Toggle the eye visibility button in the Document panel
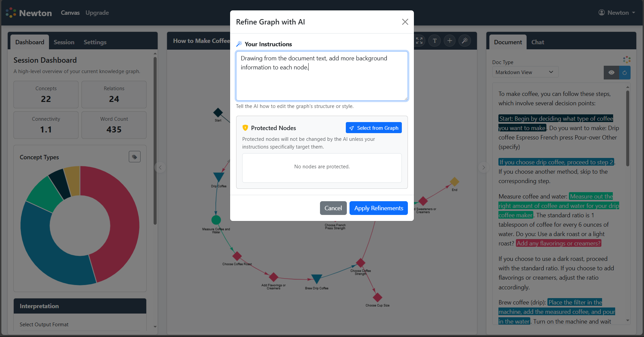 point(611,72)
